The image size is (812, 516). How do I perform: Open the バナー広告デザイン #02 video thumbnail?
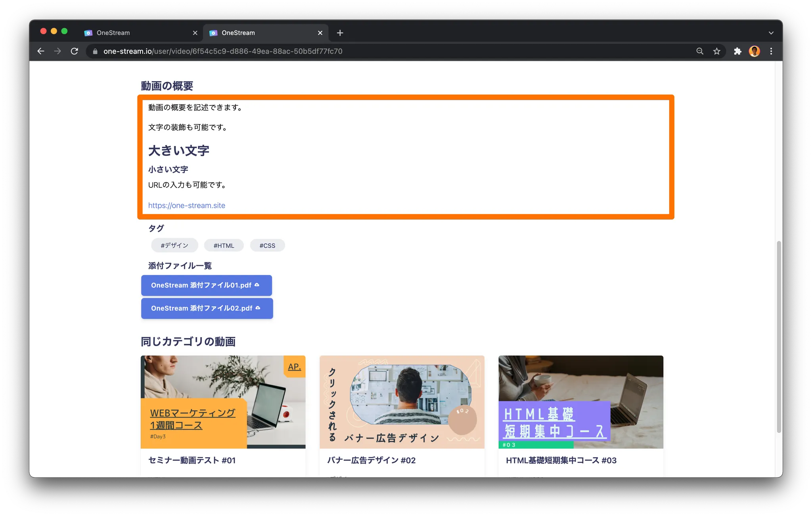click(x=402, y=402)
